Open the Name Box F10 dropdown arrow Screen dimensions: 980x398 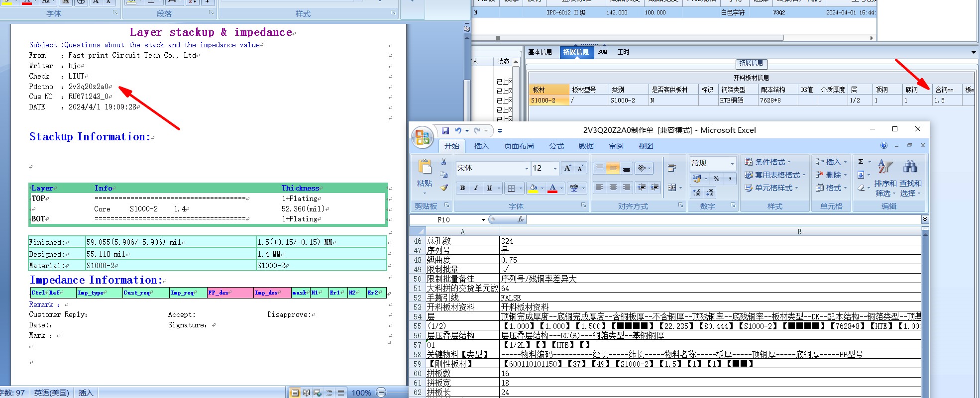(x=483, y=219)
